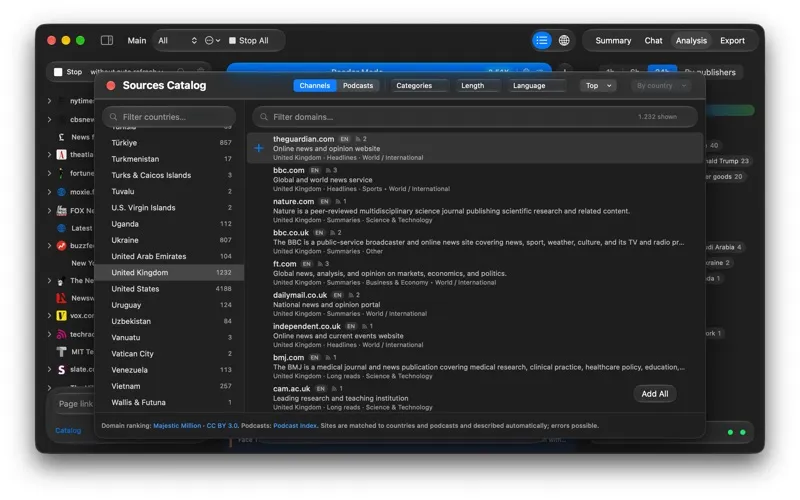
Task: Click the Add All button
Action: [x=655, y=394]
